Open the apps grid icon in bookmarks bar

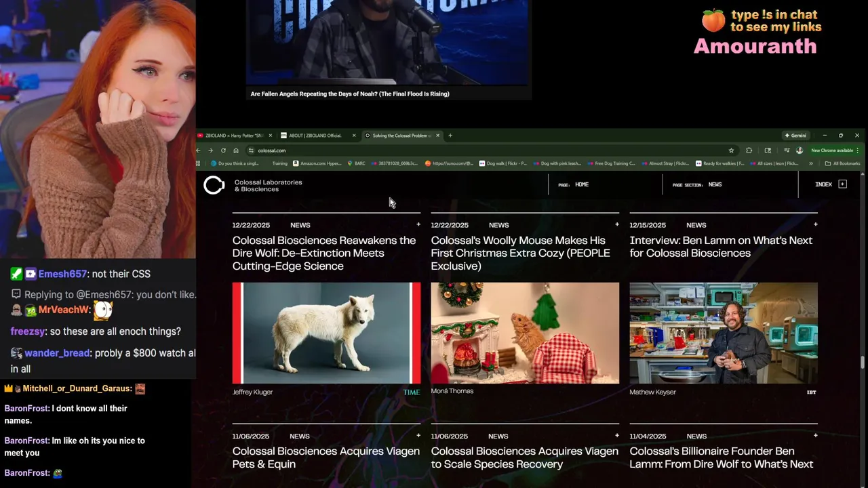[198, 163]
